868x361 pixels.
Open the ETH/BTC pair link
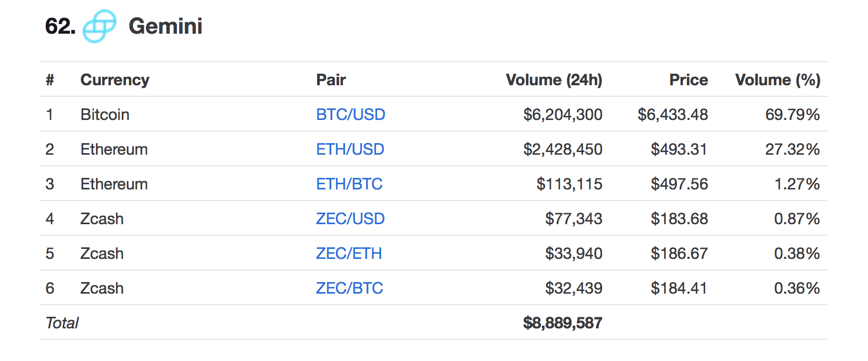(x=349, y=184)
